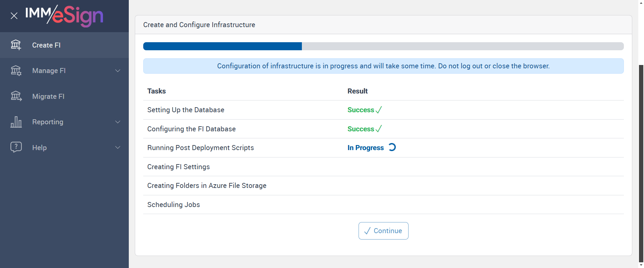
Task: Click the blue configuration in progress notice
Action: (x=383, y=66)
